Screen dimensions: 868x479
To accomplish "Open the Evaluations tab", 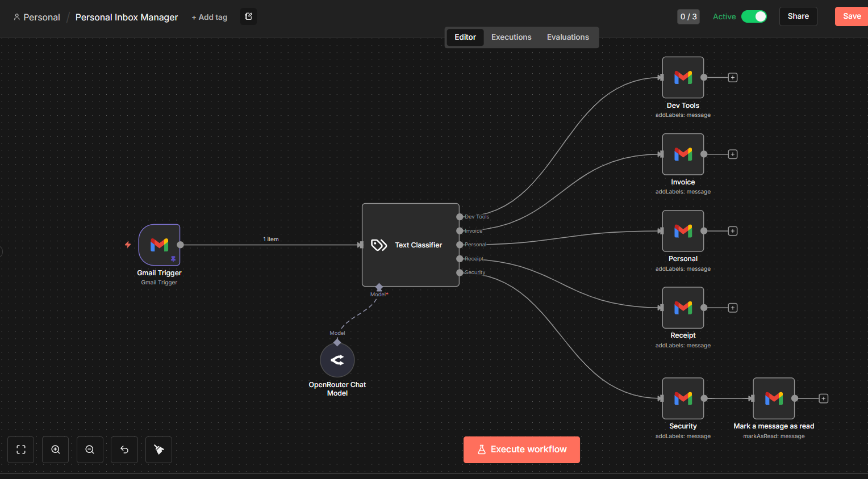I will point(567,37).
